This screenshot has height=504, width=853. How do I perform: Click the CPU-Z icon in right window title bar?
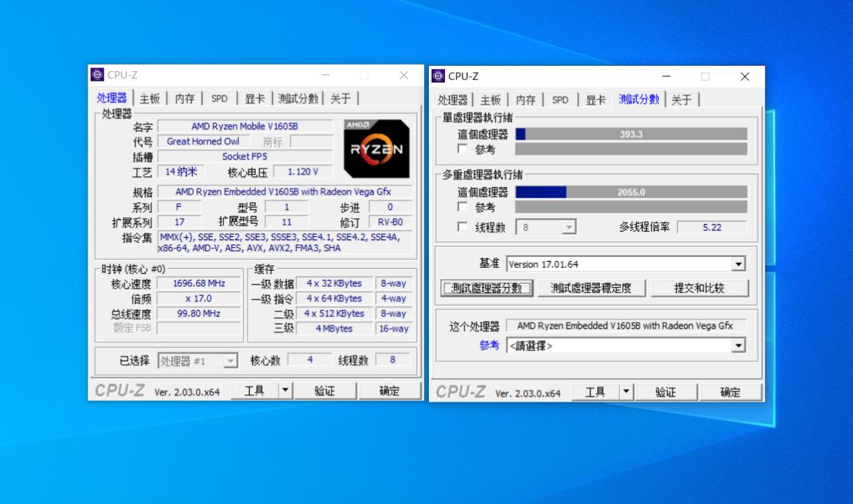pos(440,76)
